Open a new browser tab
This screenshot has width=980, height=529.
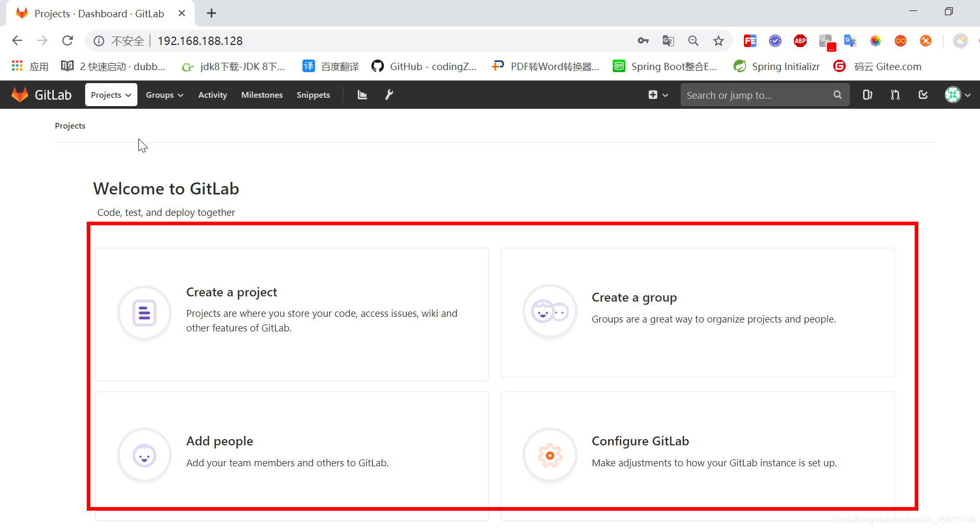pos(212,13)
